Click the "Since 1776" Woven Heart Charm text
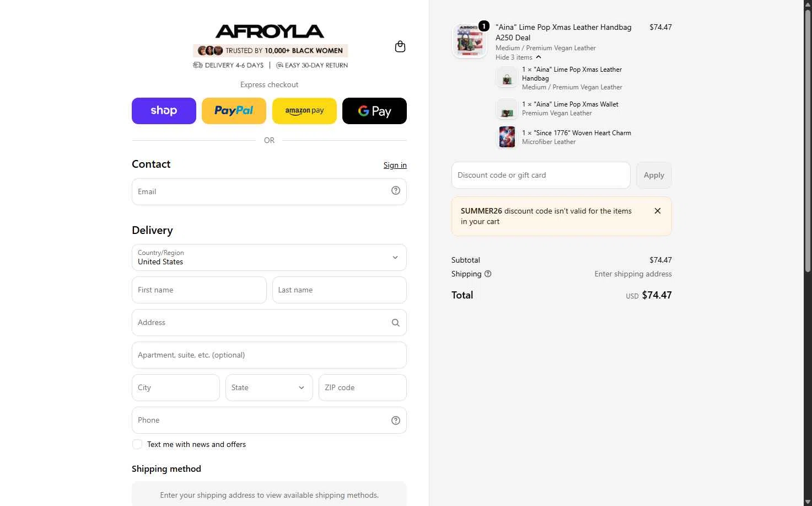 tap(577, 133)
